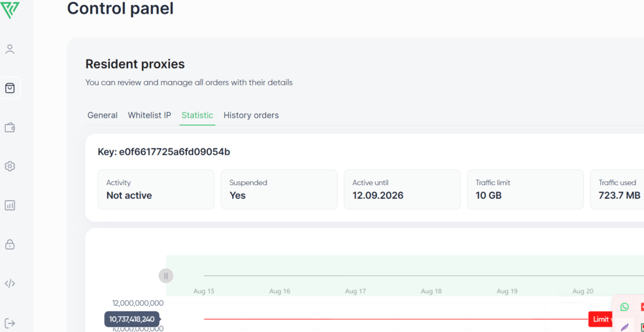Viewport: 644px width, 332px height.
Task: Click the Aug 18 date label
Action: (x=432, y=291)
